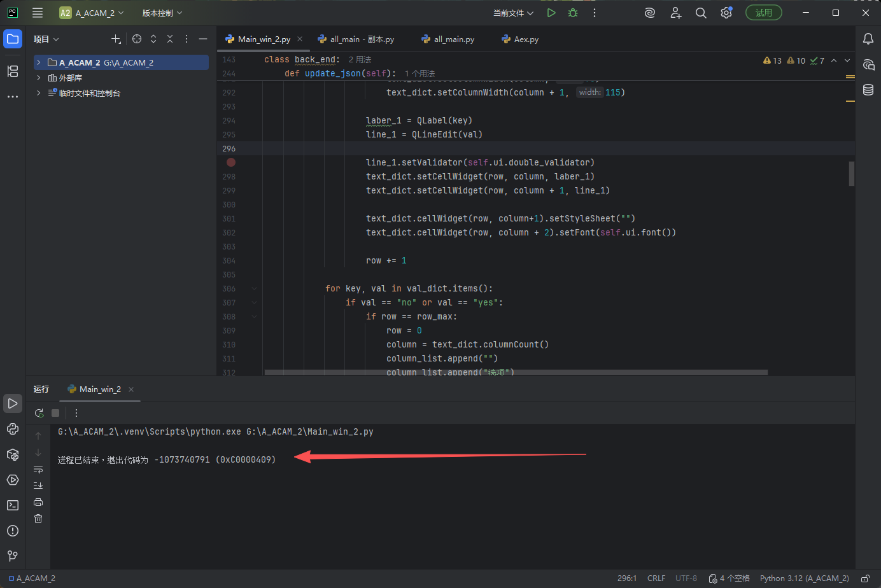Open the Git version control tool window
The image size is (881, 588).
[x=13, y=556]
